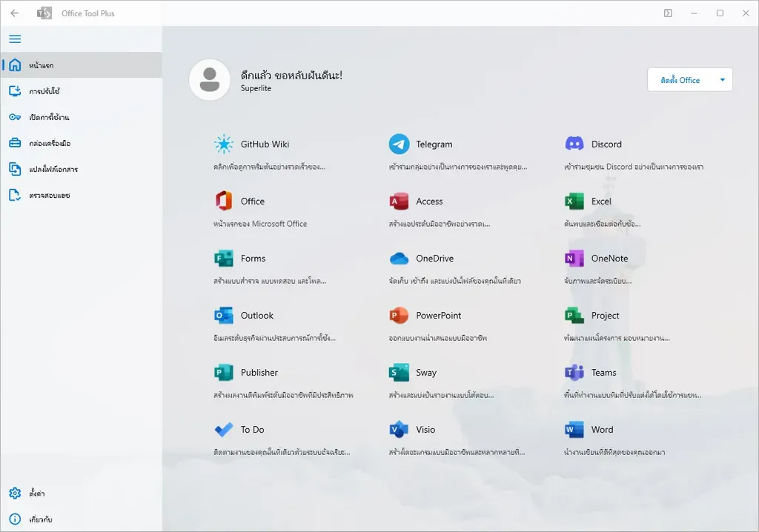Click the To Do link title
The height and width of the screenshot is (532, 759).
[252, 430]
